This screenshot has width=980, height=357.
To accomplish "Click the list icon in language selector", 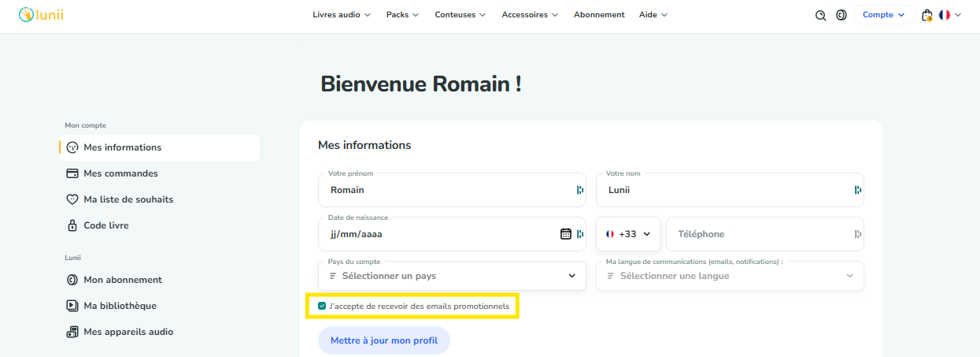I will [611, 276].
